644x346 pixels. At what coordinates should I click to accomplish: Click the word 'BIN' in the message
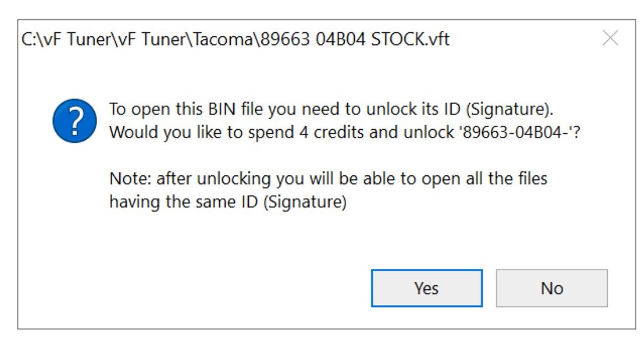pyautogui.click(x=222, y=109)
